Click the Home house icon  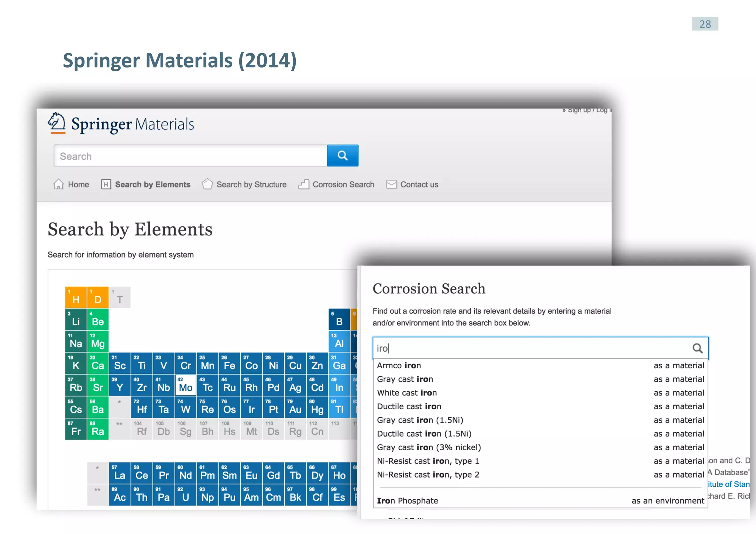pos(59,184)
